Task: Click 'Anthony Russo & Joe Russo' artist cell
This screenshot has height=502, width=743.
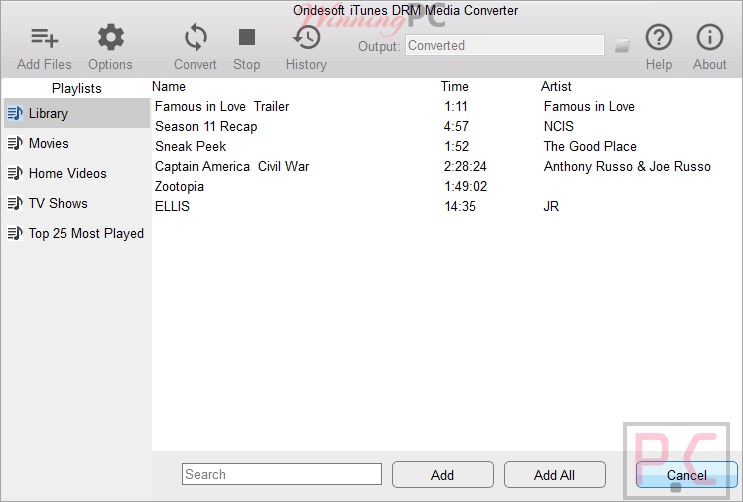Action: click(x=627, y=166)
